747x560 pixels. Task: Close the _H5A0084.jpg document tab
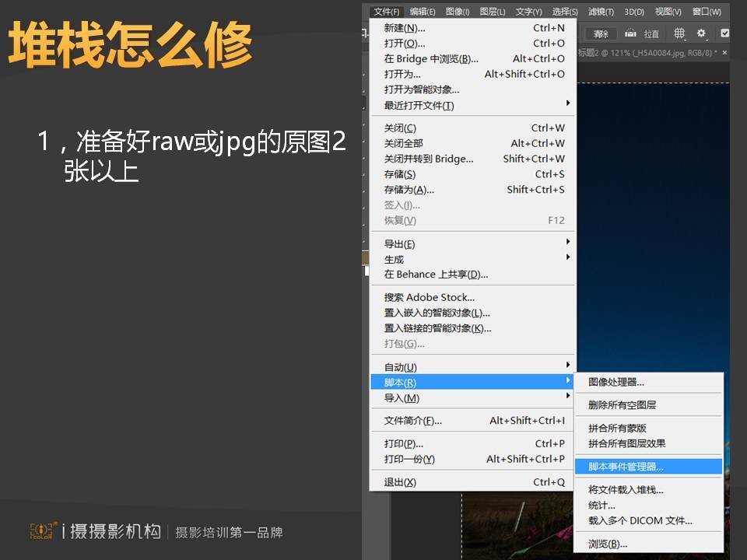[726, 52]
